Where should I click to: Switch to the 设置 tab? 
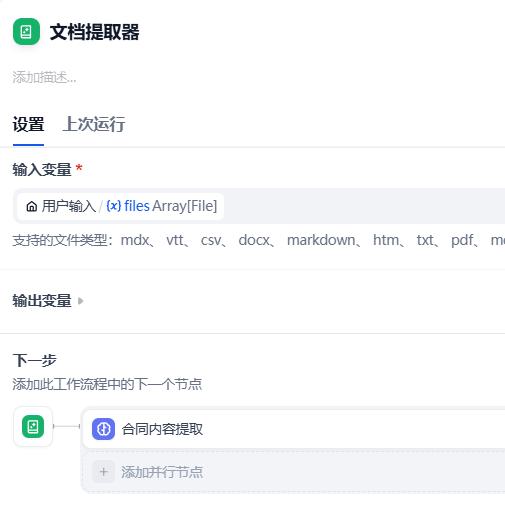pos(28,124)
